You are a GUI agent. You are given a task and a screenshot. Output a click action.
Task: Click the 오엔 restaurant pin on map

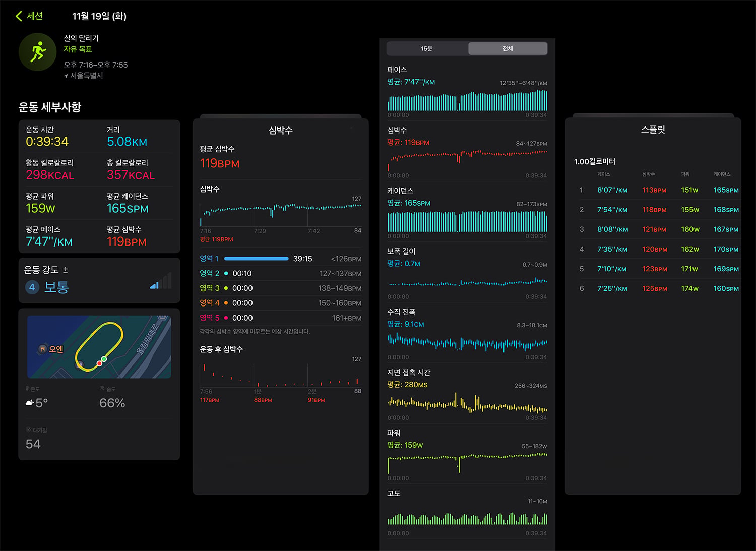click(x=43, y=349)
